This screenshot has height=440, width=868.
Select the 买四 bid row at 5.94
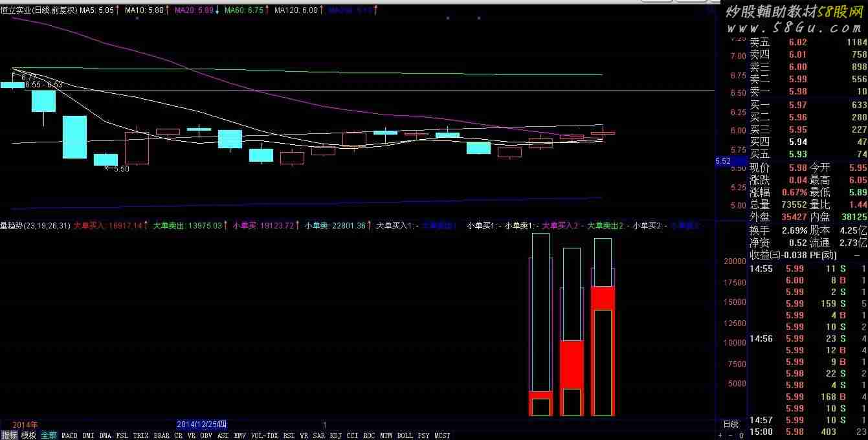[x=808, y=142]
